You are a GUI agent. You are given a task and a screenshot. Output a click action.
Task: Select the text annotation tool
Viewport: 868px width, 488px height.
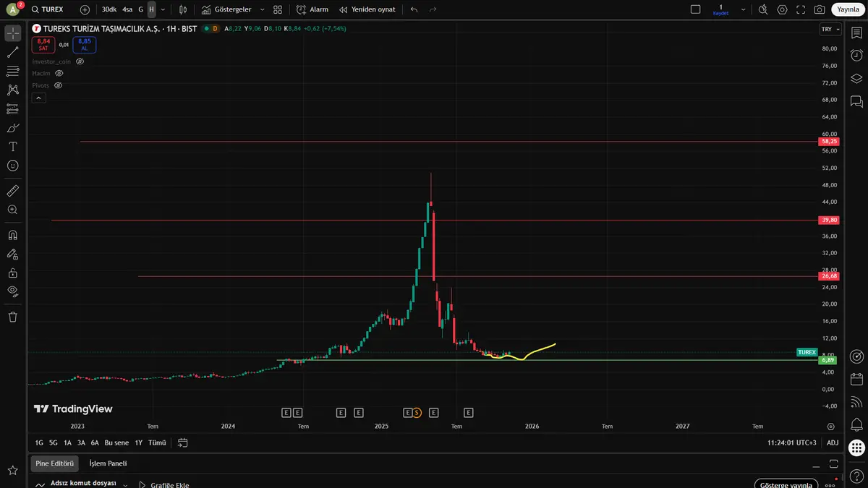(12, 147)
